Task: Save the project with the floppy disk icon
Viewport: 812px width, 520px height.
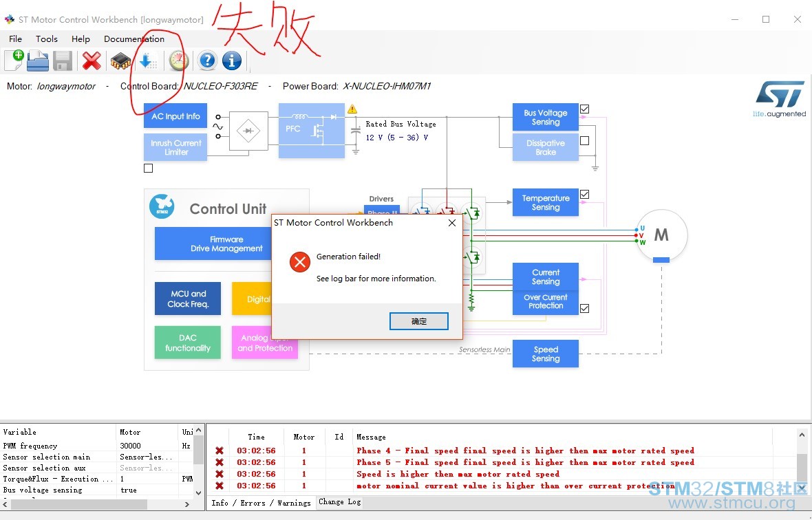Action: (x=63, y=61)
